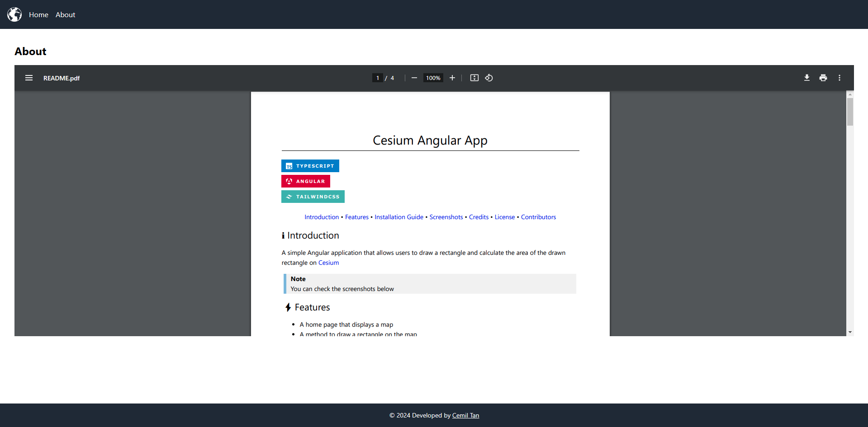
Task: Open the Home nav link
Action: (x=38, y=15)
